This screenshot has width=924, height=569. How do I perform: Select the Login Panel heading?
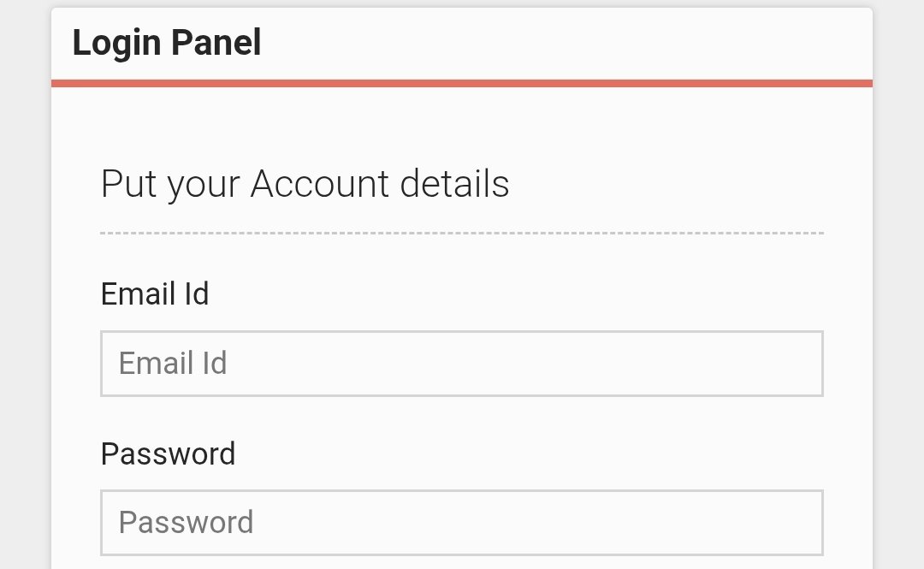pos(167,43)
